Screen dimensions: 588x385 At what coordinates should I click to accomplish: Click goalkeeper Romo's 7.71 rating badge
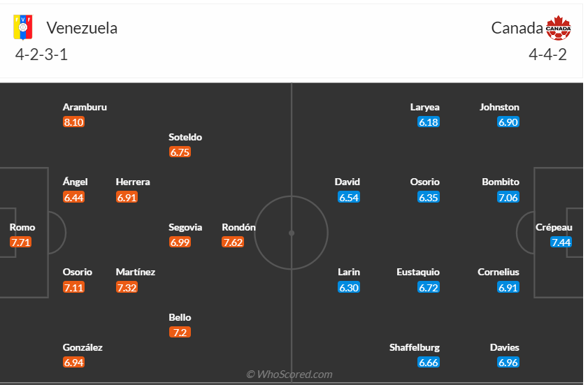click(x=21, y=242)
